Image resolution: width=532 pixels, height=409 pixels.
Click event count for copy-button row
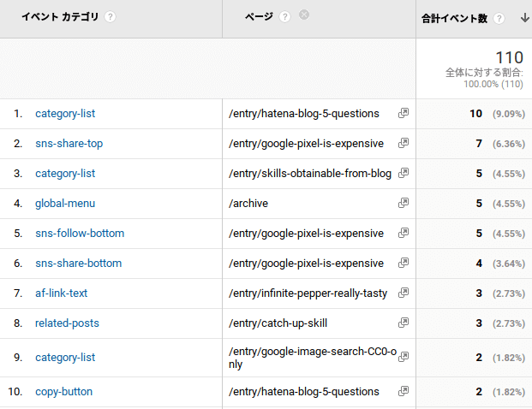tap(500, 392)
